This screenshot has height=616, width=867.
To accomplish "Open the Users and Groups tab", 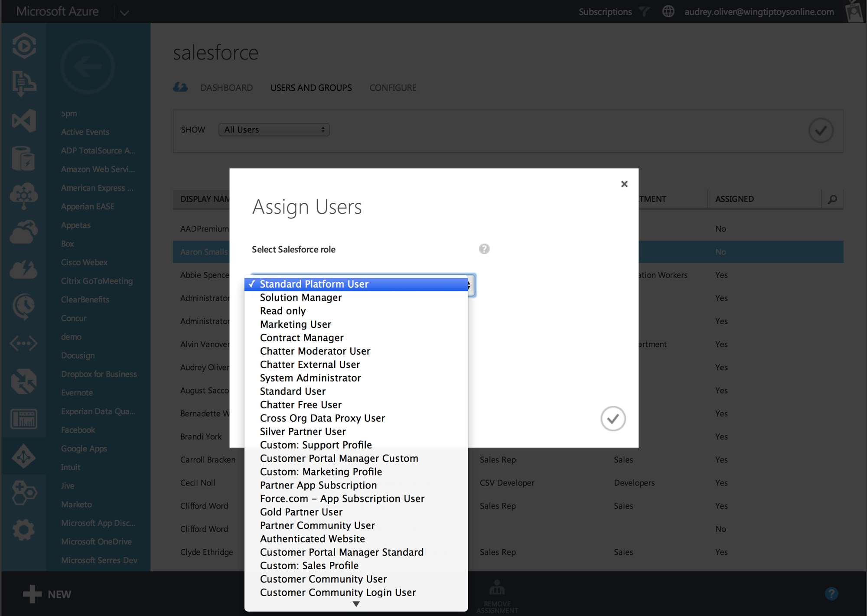I will [311, 88].
